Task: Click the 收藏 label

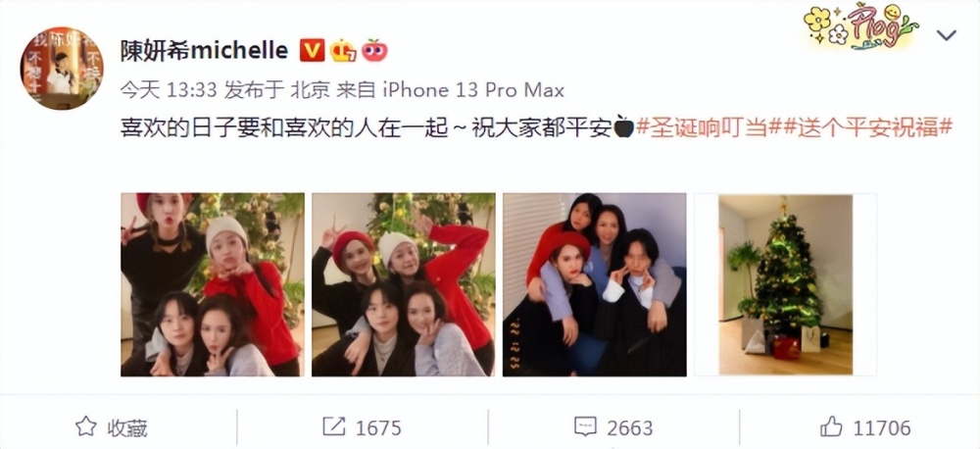Action: [x=127, y=427]
